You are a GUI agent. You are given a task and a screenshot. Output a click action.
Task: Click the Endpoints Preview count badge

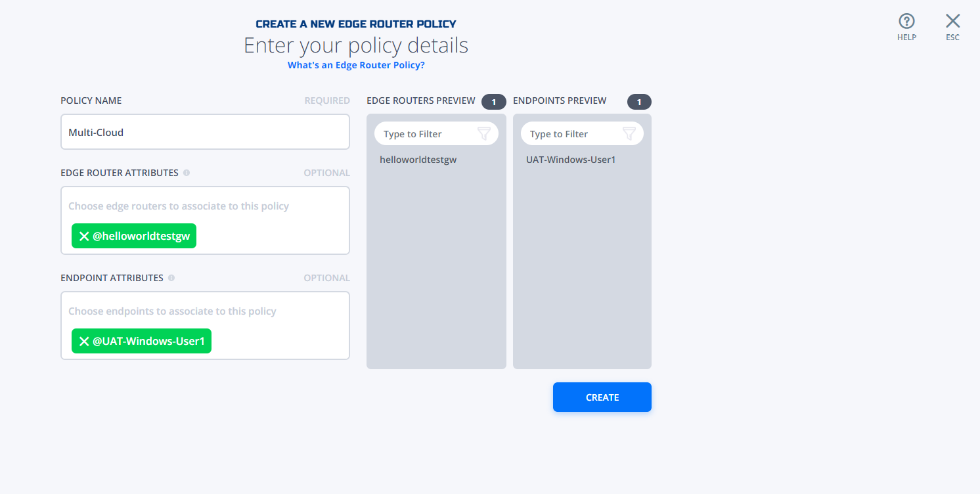coord(639,102)
